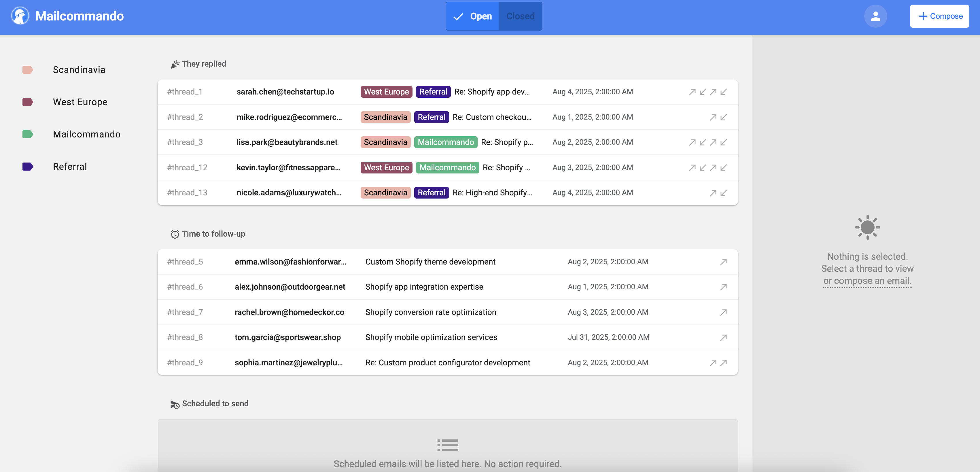Click the Mailcommando tag on thread_12
Screen dimensions: 980x472
tap(447, 167)
